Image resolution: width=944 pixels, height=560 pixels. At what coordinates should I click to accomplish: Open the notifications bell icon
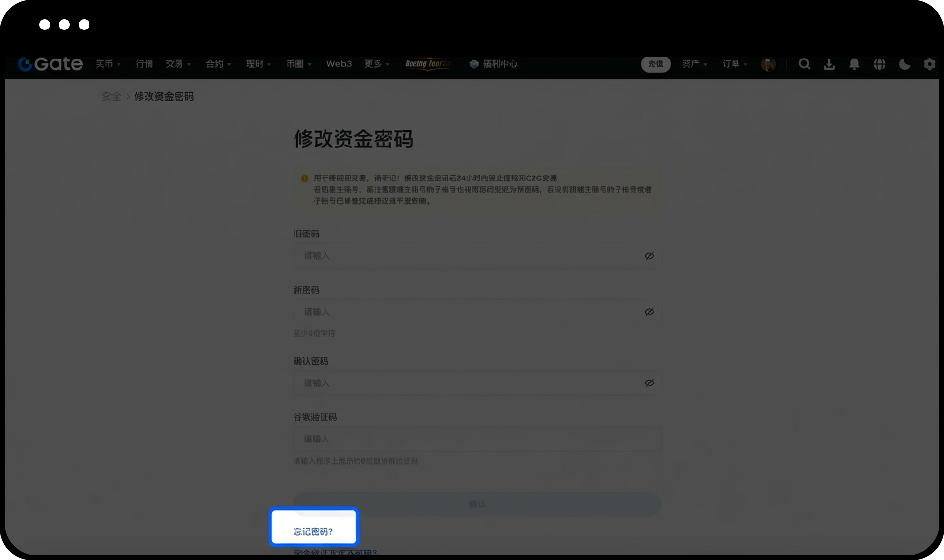click(x=854, y=64)
